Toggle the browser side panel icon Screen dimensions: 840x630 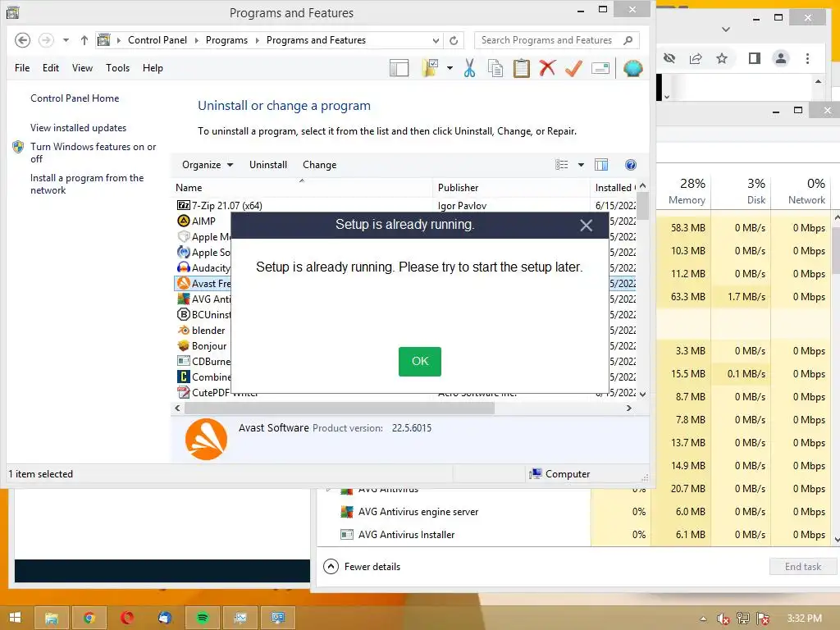[x=755, y=58]
